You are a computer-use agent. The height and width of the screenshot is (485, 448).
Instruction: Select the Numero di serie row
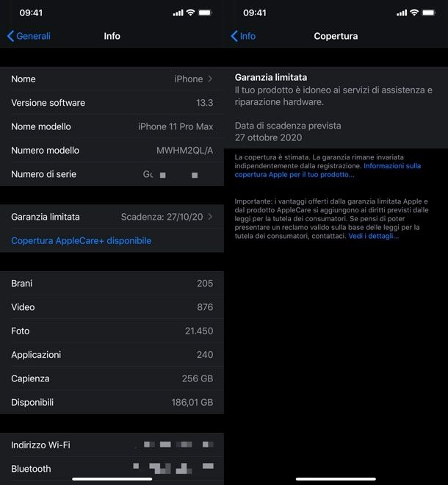coord(112,174)
